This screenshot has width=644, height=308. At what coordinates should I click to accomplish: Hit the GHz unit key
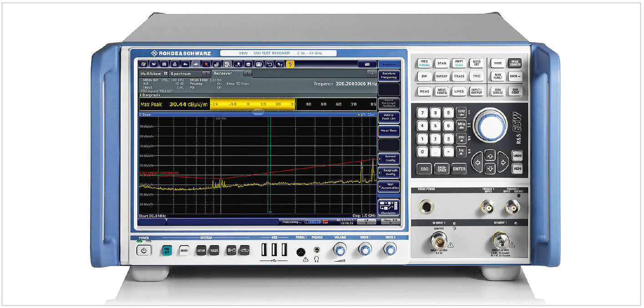click(x=461, y=113)
